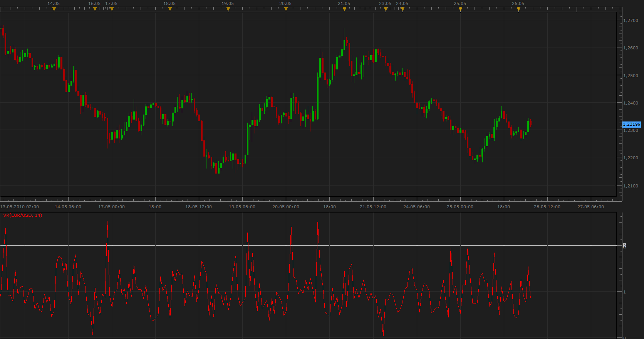Click the 14.05 06:00 time axis label

68,207
